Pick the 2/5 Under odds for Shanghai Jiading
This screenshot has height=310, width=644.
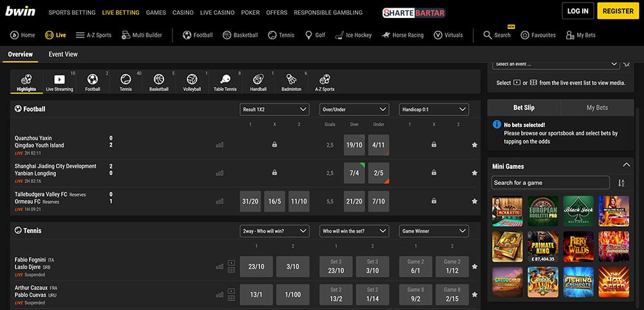point(379,173)
